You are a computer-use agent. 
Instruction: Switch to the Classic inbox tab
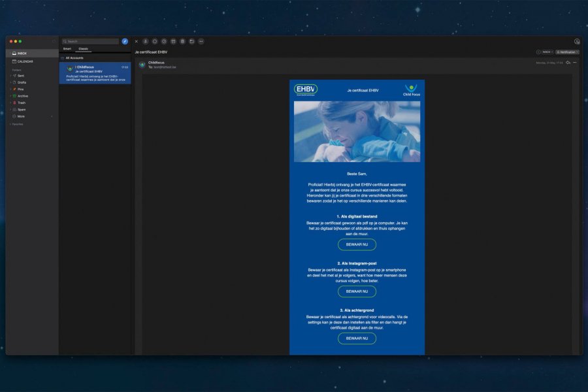(83, 49)
